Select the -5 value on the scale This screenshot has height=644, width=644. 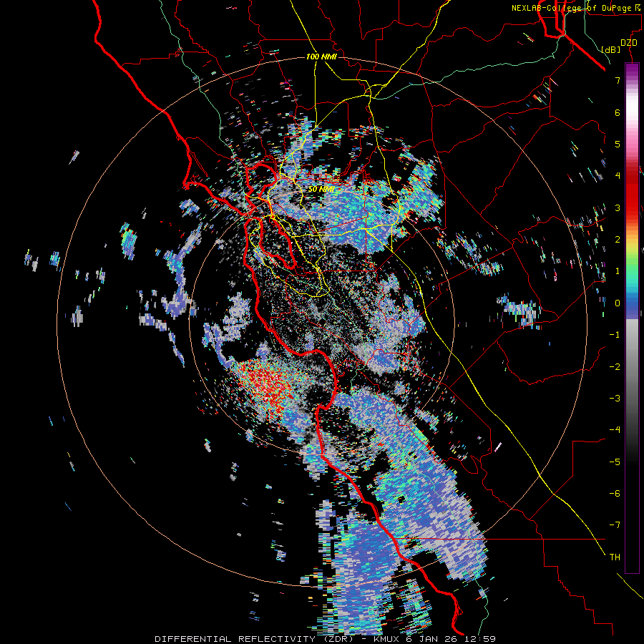click(615, 462)
